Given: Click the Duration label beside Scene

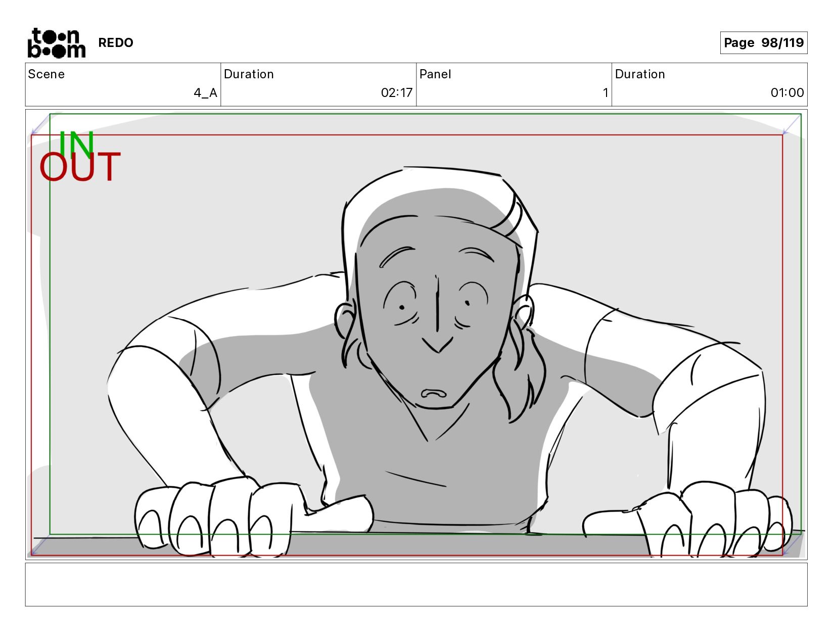Looking at the screenshot, I should pyautogui.click(x=249, y=74).
